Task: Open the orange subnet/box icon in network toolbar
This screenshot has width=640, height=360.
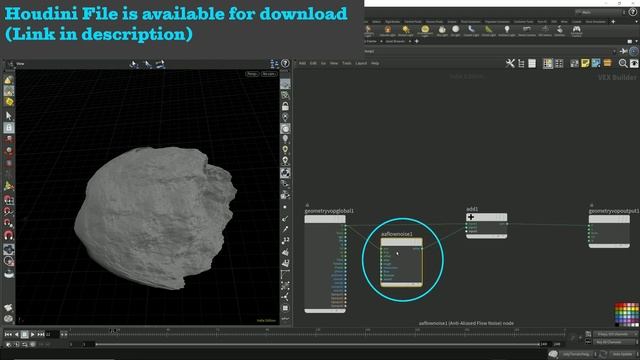Action: click(607, 63)
